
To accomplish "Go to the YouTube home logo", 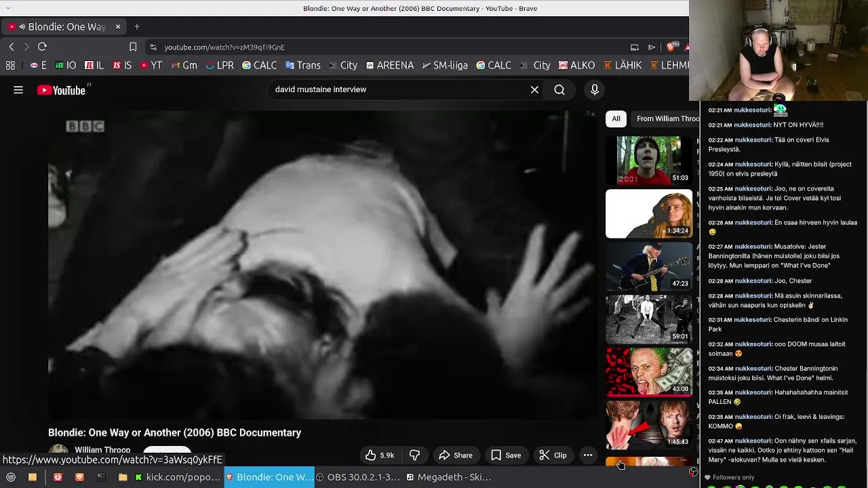I will tap(61, 90).
